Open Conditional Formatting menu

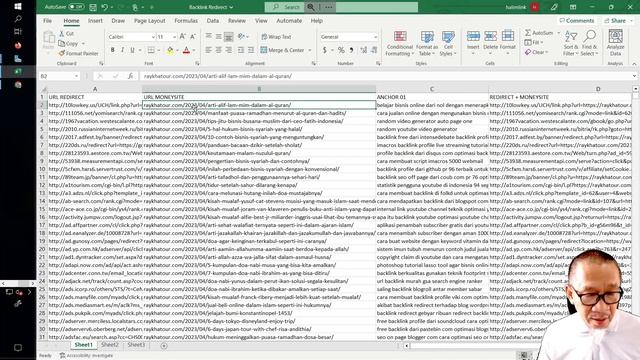[x=400, y=43]
